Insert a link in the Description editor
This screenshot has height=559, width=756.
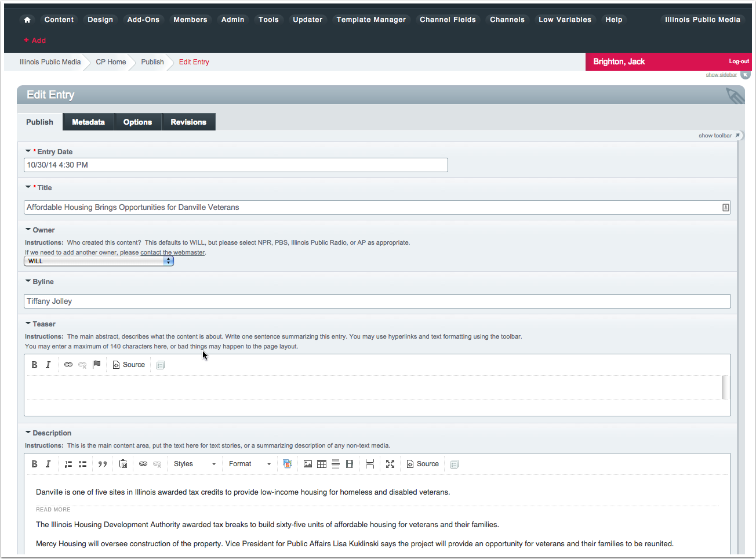coord(143,464)
